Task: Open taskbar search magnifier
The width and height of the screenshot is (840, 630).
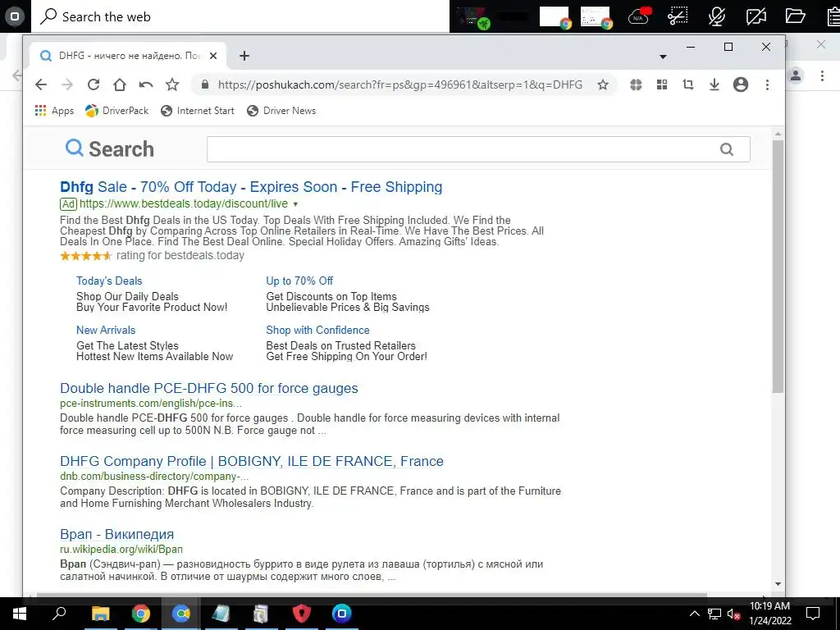Action: pos(59,614)
